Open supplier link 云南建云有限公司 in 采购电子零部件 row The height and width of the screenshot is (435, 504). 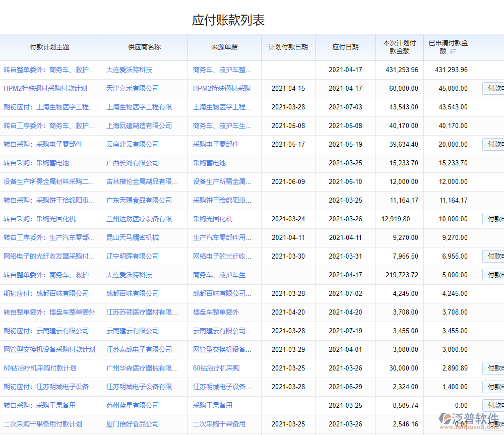point(133,144)
